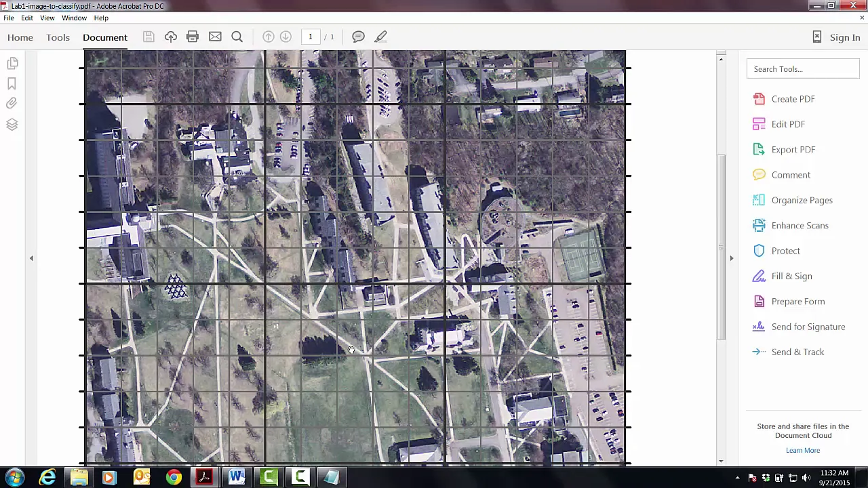Open the Edit menu
Screen dimensions: 868x488
point(27,18)
